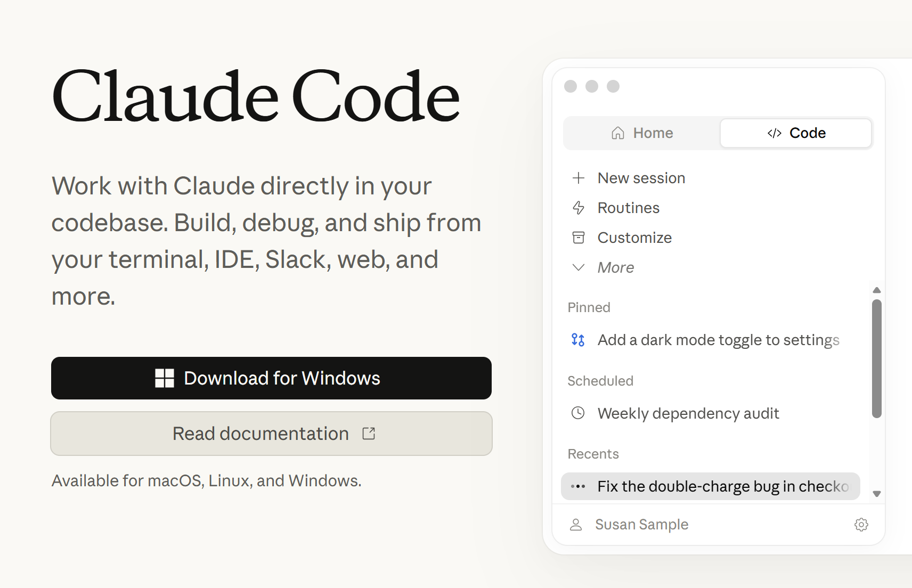Click the pull request icon beside dark mode toggle item
This screenshot has height=588, width=912.
(x=578, y=340)
